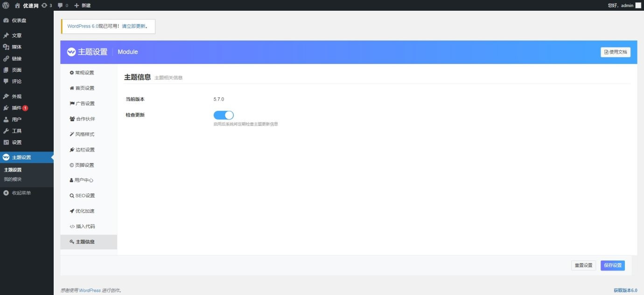Switch to 边栏设置 tab
This screenshot has height=295, width=644.
(89, 150)
